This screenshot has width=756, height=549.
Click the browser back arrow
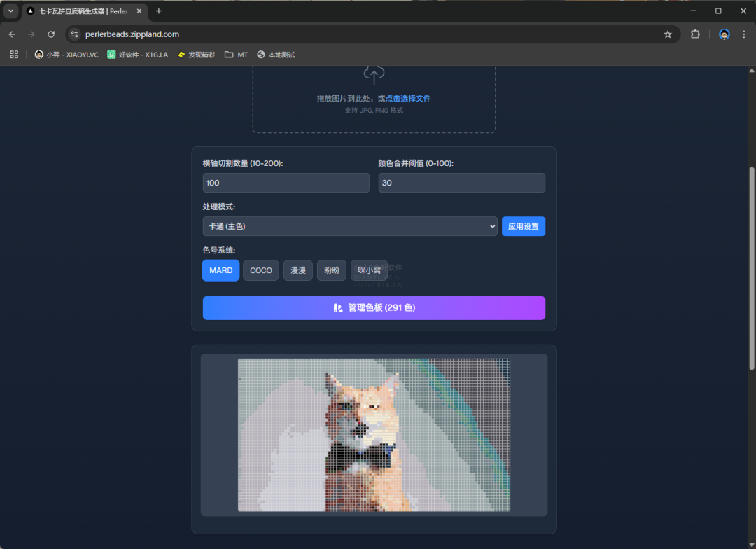(12, 34)
